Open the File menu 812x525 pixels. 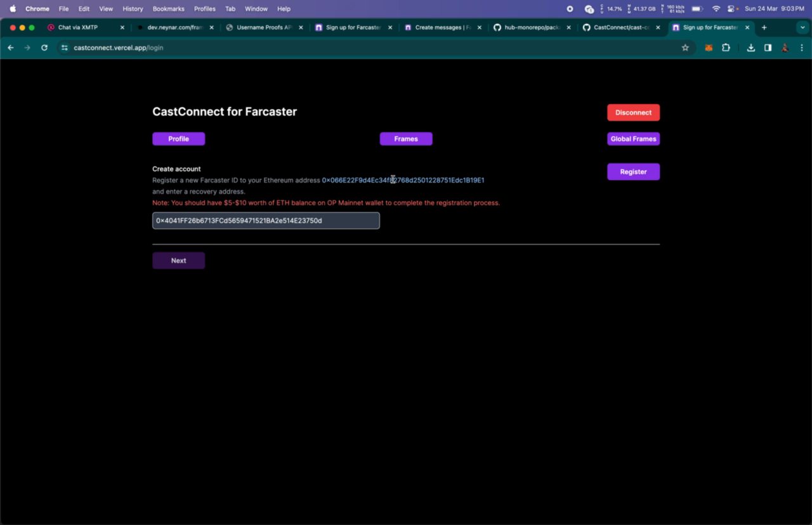63,9
